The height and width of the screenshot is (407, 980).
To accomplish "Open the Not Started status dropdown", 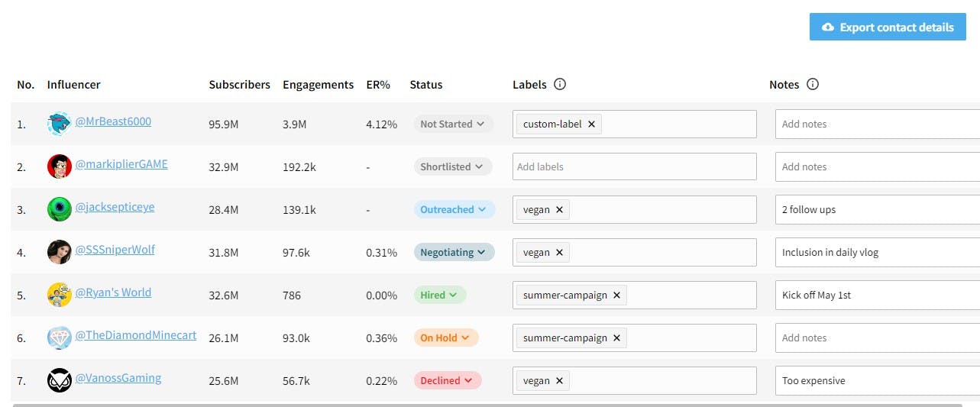I will click(x=453, y=124).
